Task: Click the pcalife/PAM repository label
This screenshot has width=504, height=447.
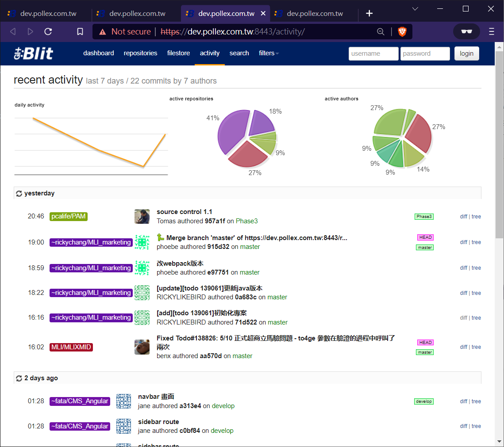Action: 69,217
